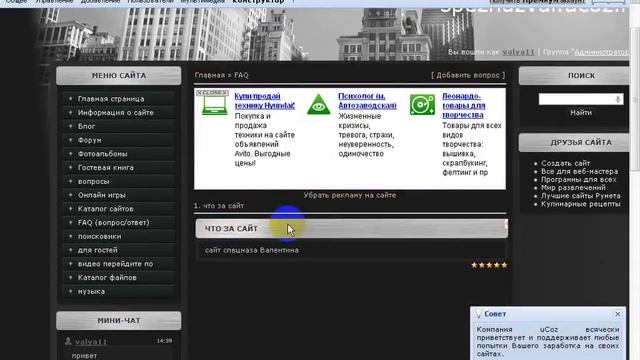
Task: Open Леонардо товары для творчества ad link
Action: click(x=464, y=105)
